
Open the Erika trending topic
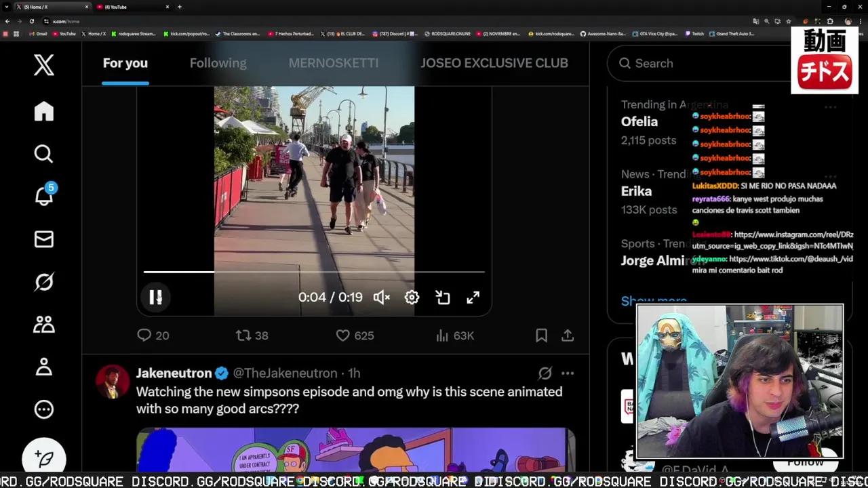point(636,191)
